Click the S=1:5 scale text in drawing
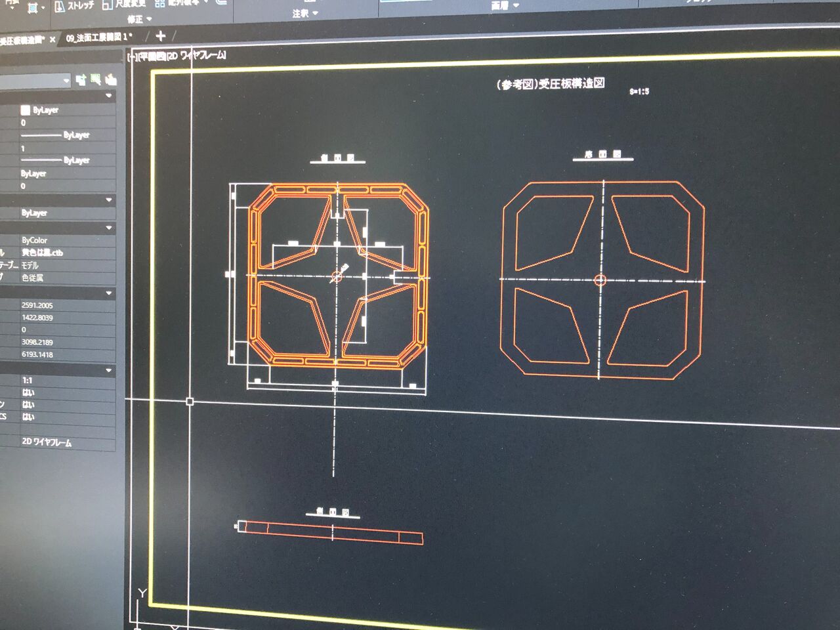840x630 pixels. (639, 91)
